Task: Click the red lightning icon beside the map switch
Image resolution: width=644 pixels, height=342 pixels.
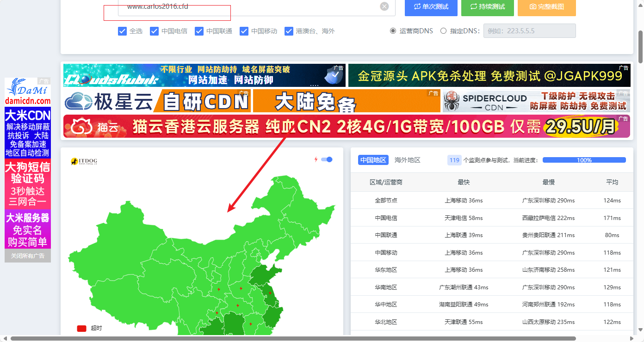Action: [316, 159]
